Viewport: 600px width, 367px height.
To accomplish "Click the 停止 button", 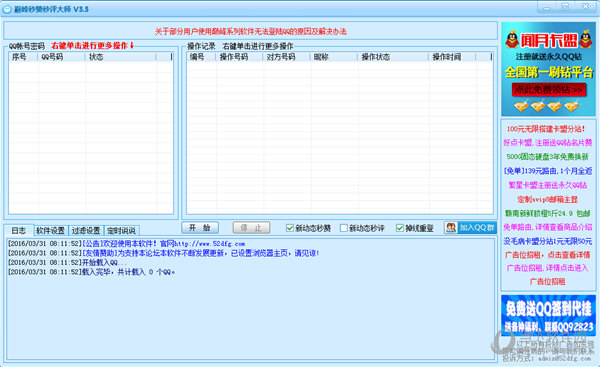I will [251, 228].
